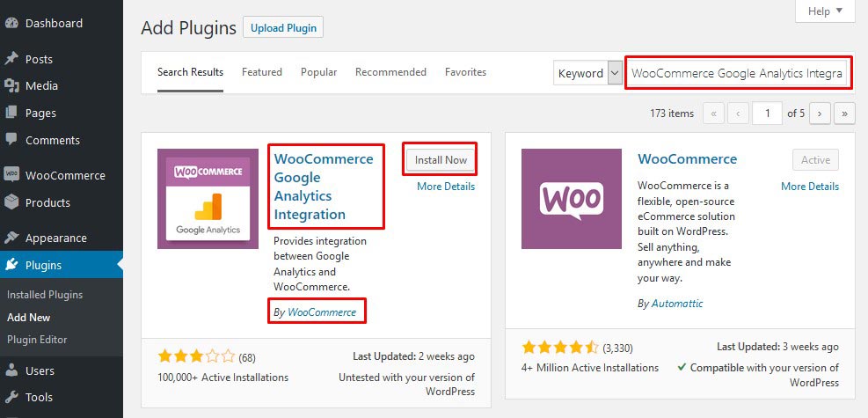Select the Plugins menu item

[x=62, y=265]
